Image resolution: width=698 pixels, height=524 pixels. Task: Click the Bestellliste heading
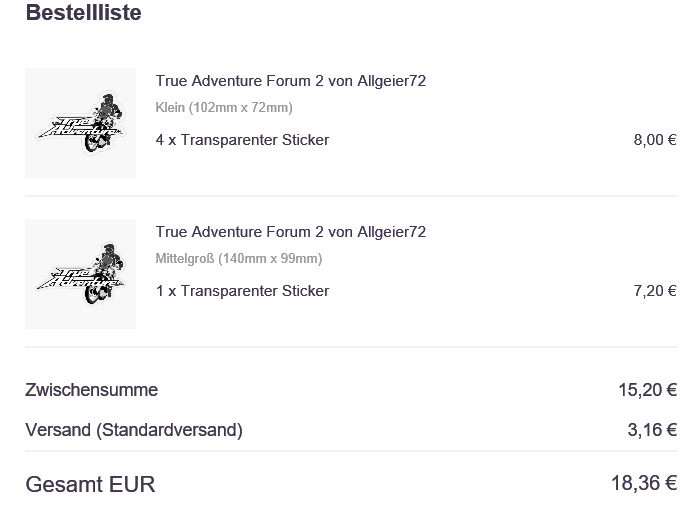coord(83,13)
